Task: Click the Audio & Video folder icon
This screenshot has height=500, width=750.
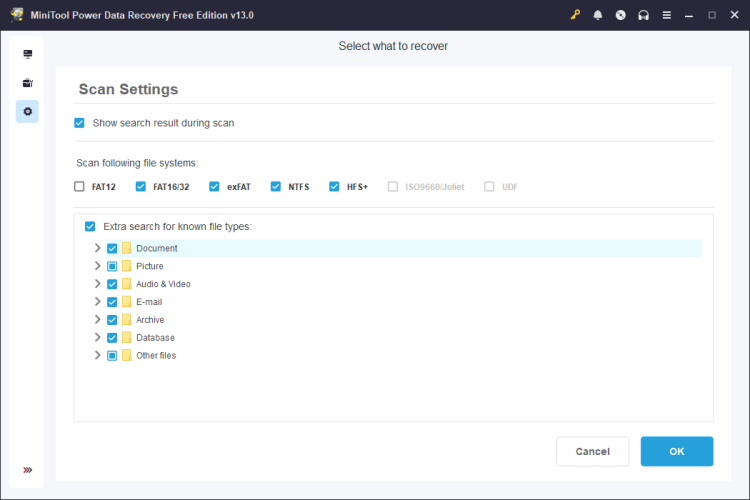Action: 126,284
